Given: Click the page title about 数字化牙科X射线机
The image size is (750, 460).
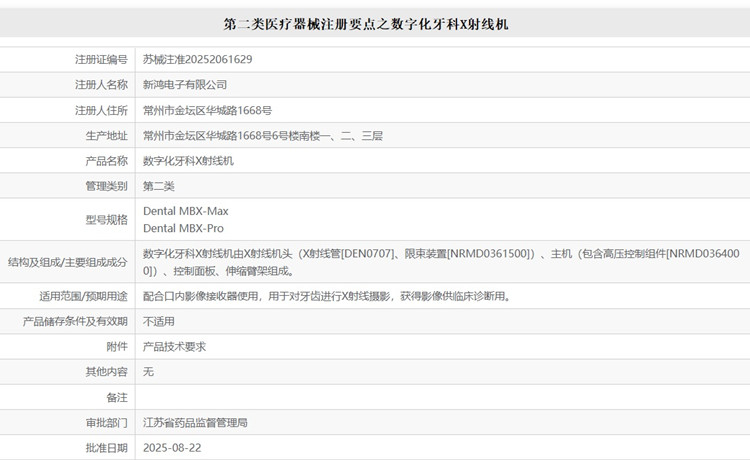Looking at the screenshot, I should tap(365, 24).
